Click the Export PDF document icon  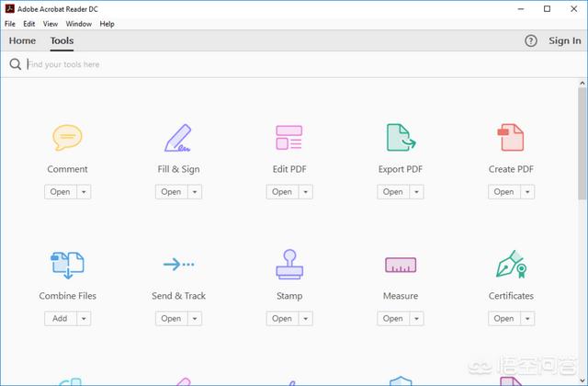[x=401, y=138]
